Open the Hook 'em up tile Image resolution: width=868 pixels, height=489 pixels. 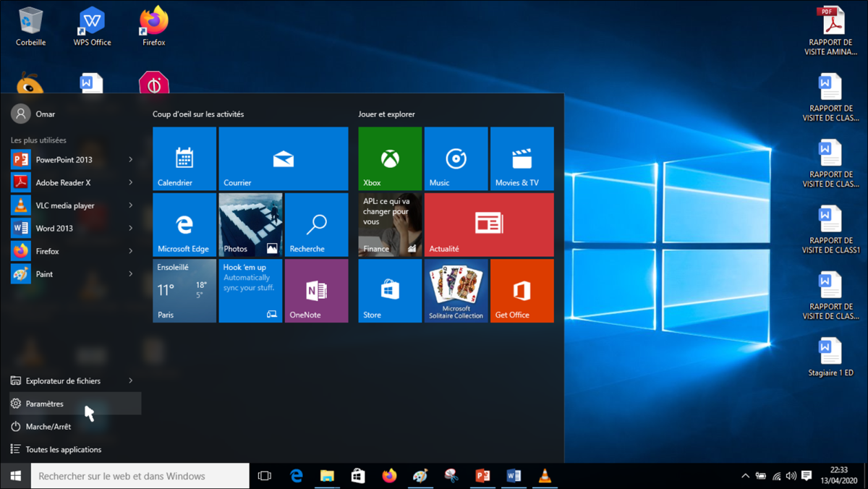tap(250, 291)
